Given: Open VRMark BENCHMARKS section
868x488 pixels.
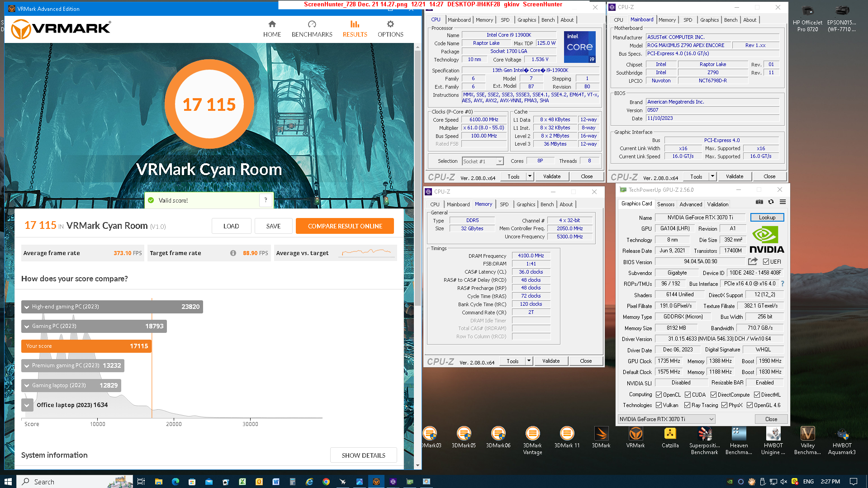Looking at the screenshot, I should coord(312,29).
